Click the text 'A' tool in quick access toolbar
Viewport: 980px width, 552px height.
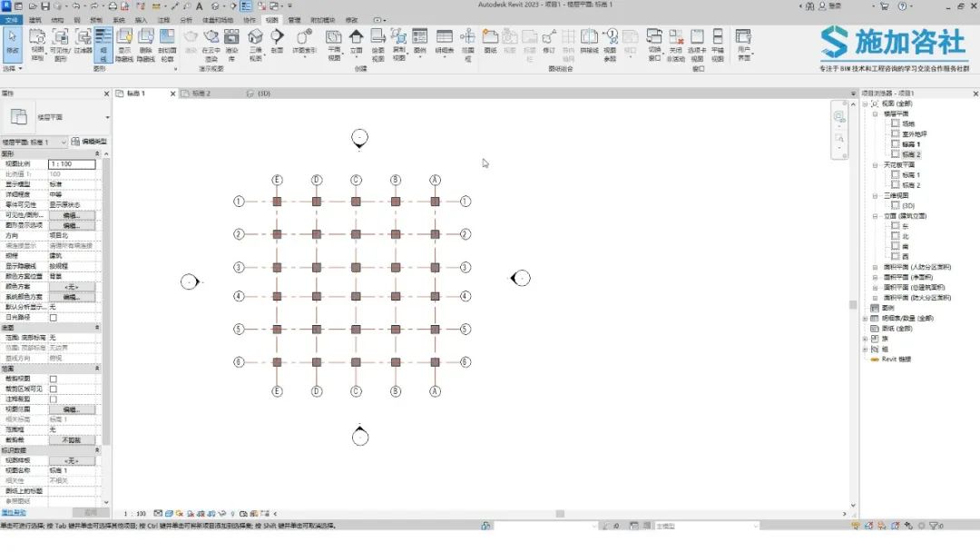point(200,6)
